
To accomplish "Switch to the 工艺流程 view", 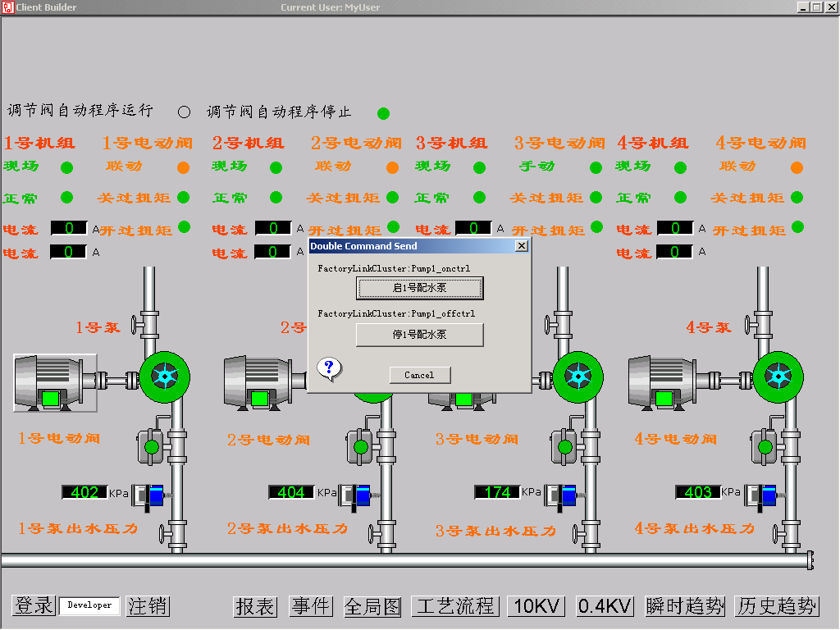I will tap(455, 606).
